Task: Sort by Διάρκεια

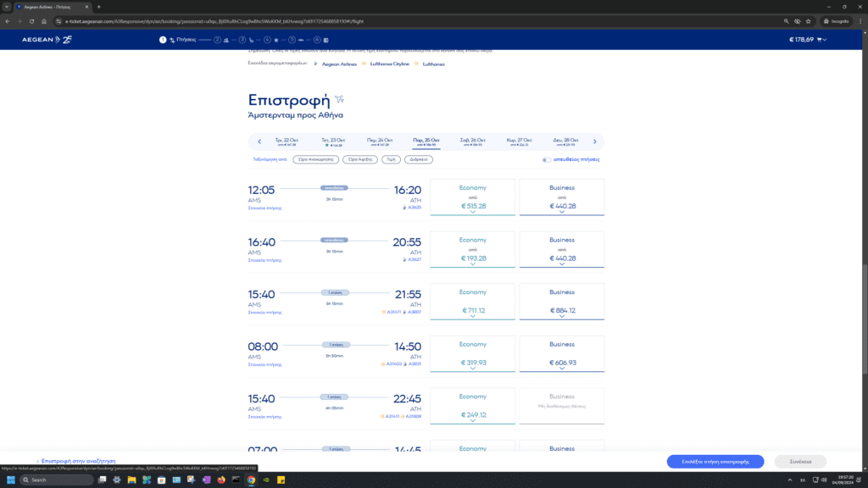Action: click(x=419, y=159)
